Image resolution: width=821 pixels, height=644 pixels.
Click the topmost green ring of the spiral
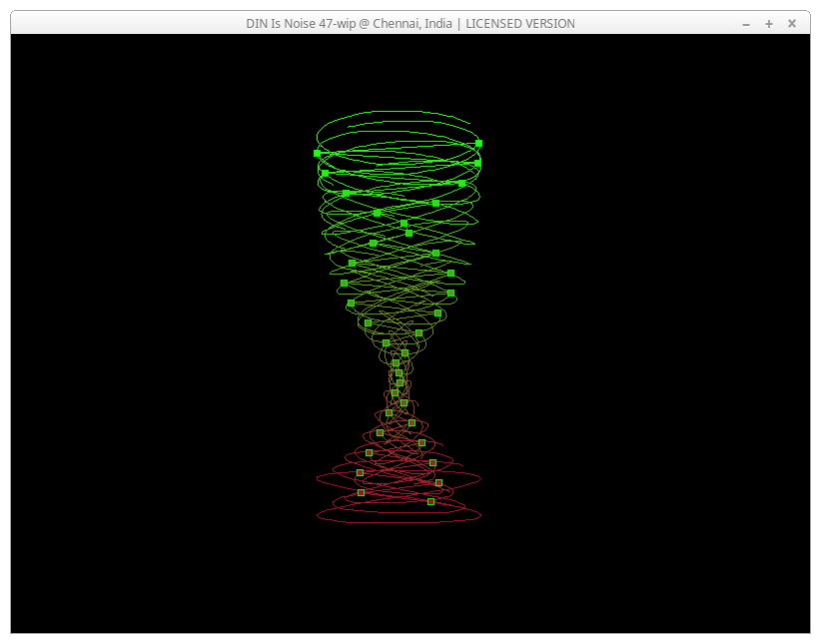click(399, 112)
